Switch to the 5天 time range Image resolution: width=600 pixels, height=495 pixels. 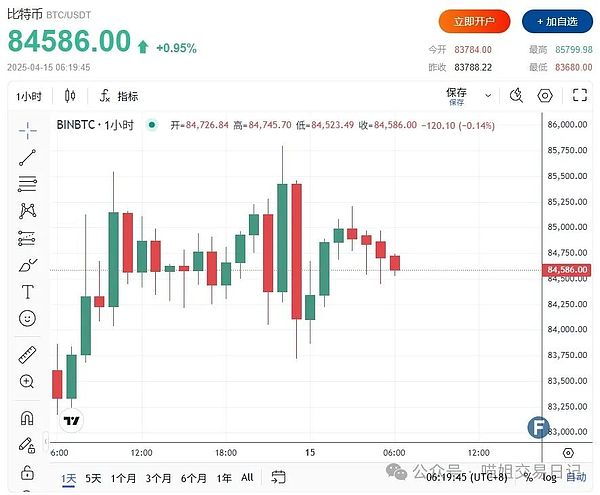coord(93,478)
